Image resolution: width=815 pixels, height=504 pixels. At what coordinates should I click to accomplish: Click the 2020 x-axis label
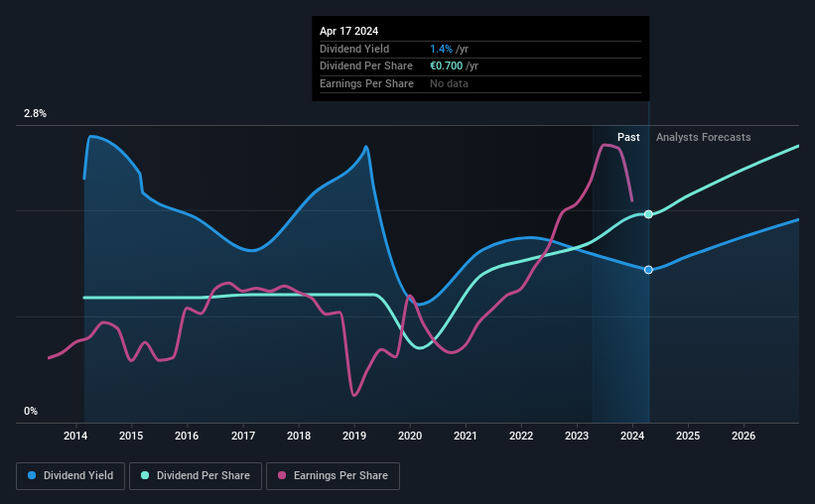410,436
